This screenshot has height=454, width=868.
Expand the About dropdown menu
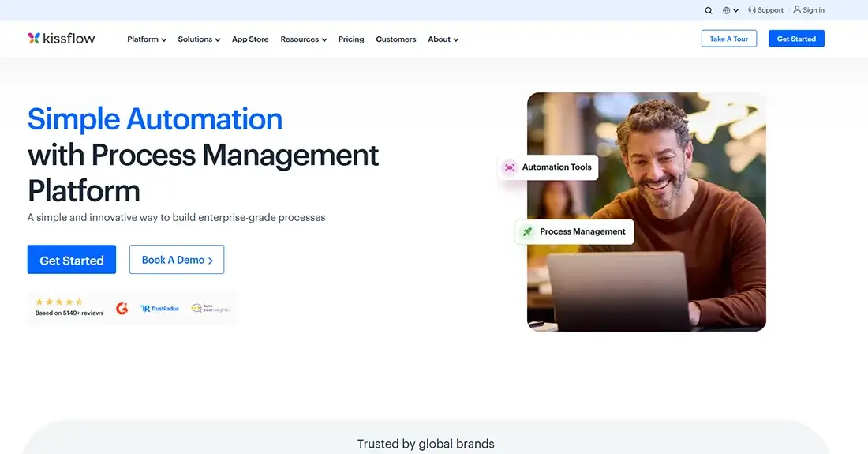coord(443,39)
